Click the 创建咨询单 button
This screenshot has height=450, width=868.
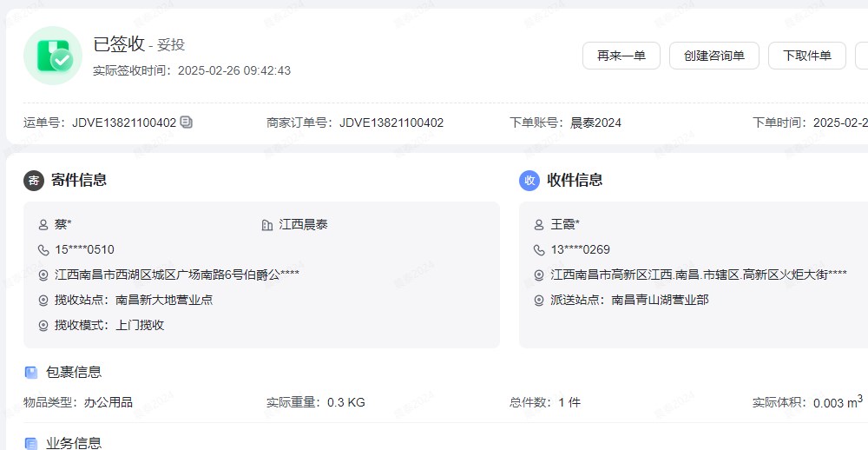pyautogui.click(x=714, y=56)
